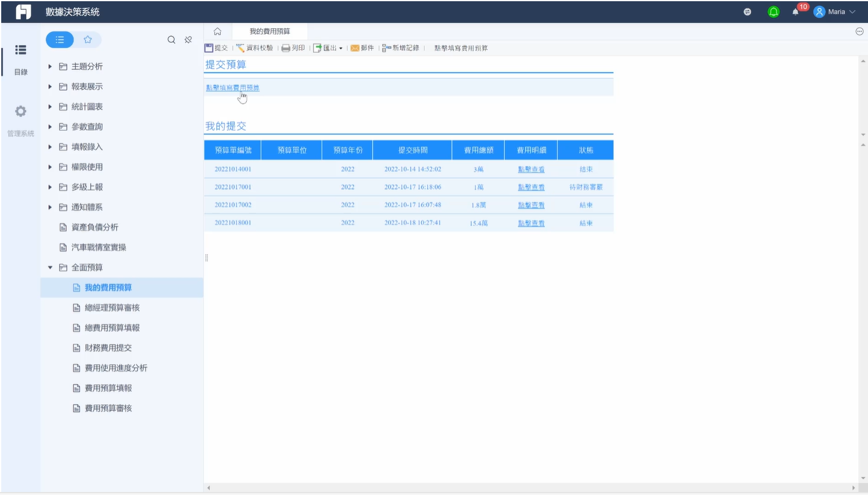Screen dimensions: 868x495
Task: Open notifications bell with badge 10
Action: 796,11
